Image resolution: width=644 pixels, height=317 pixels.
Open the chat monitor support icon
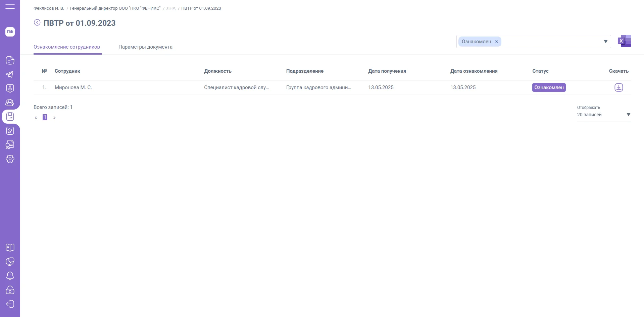tap(10, 262)
